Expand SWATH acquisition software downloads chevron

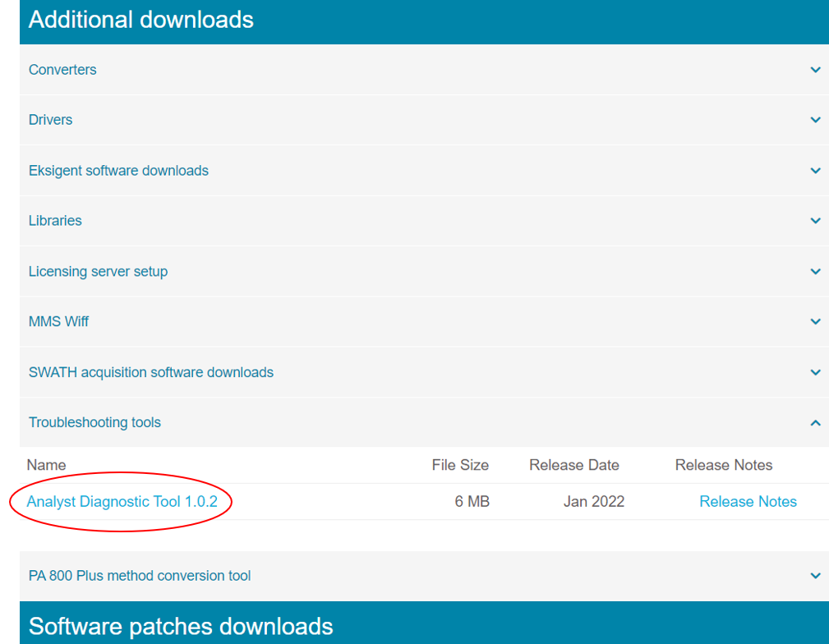(x=815, y=372)
